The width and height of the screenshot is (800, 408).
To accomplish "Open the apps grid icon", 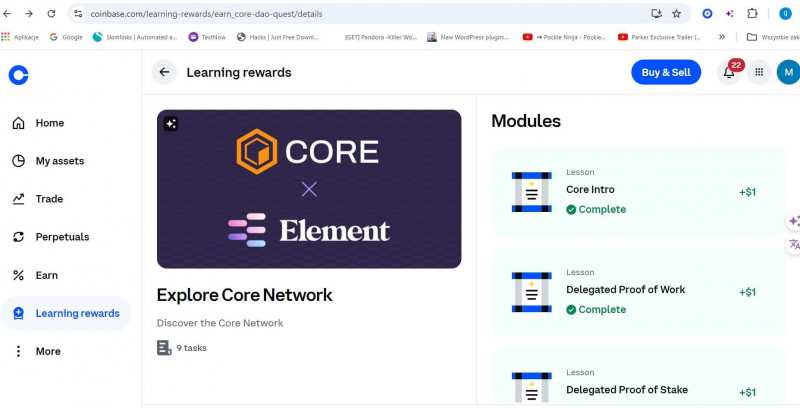I will coord(759,72).
